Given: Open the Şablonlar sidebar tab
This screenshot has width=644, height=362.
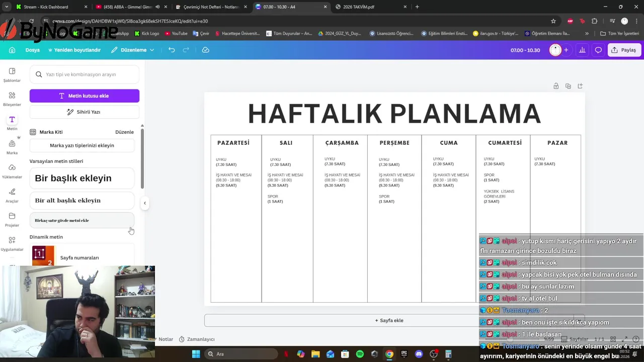Looking at the screenshot, I should 12,74.
